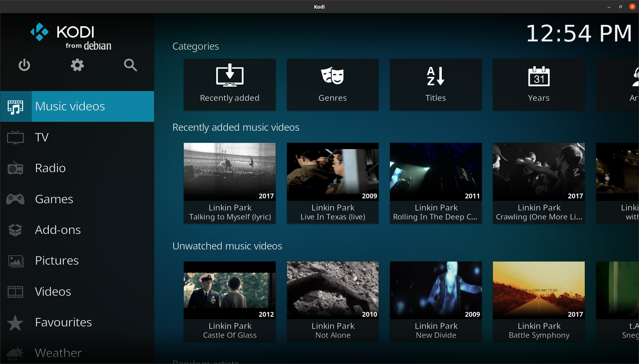Image resolution: width=639 pixels, height=364 pixels.
Task: Open the search magnifier icon
Action: 131,65
